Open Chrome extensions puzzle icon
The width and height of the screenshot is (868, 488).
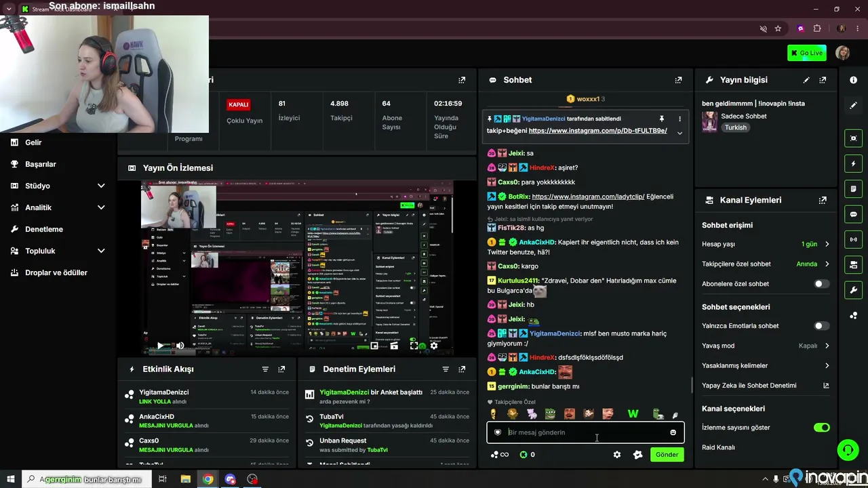click(x=816, y=28)
